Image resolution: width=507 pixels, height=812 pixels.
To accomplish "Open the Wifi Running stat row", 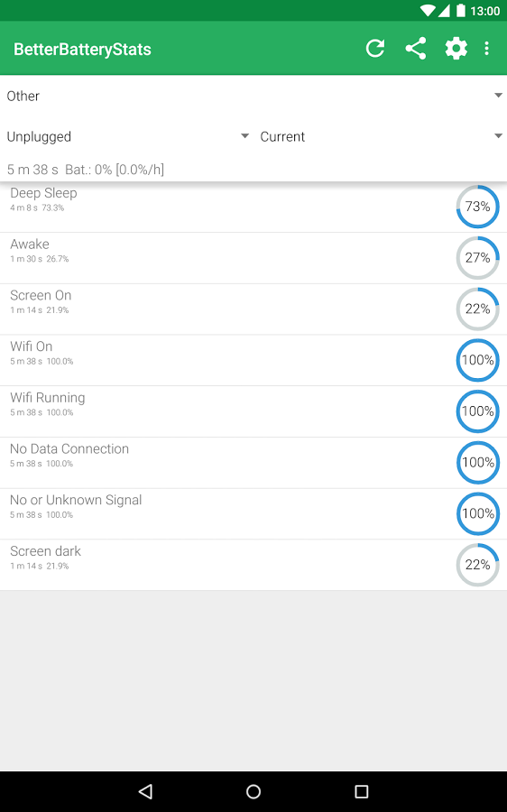I will click(x=253, y=411).
